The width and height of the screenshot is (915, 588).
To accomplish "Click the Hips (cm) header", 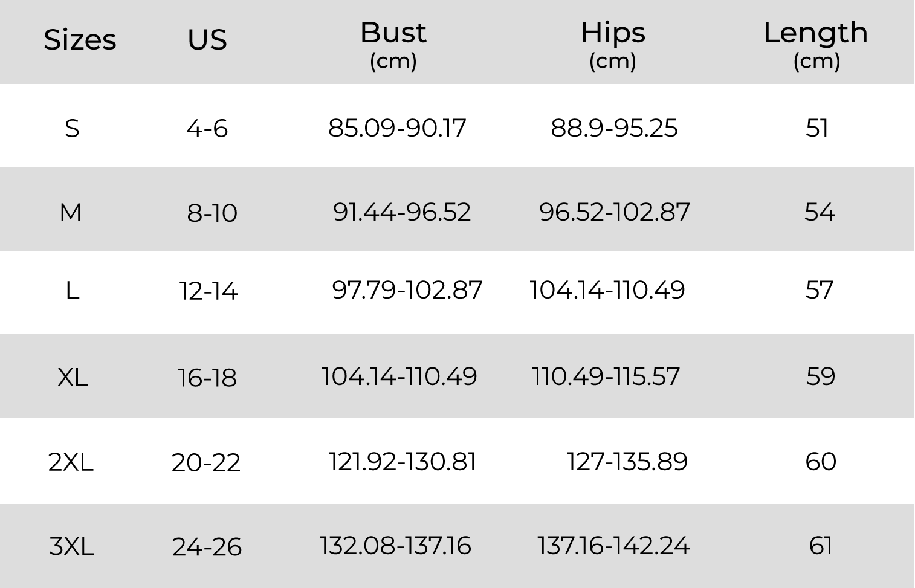I will (x=613, y=45).
